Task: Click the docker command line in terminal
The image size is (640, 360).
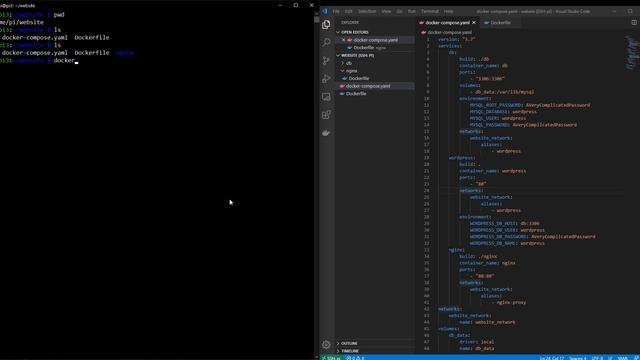Action: [x=39, y=60]
